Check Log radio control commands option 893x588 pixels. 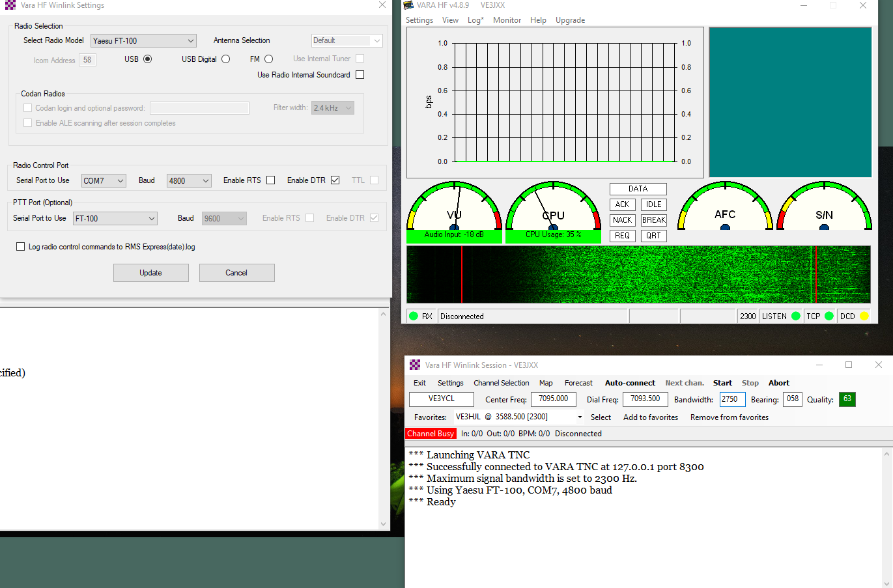tap(20, 247)
